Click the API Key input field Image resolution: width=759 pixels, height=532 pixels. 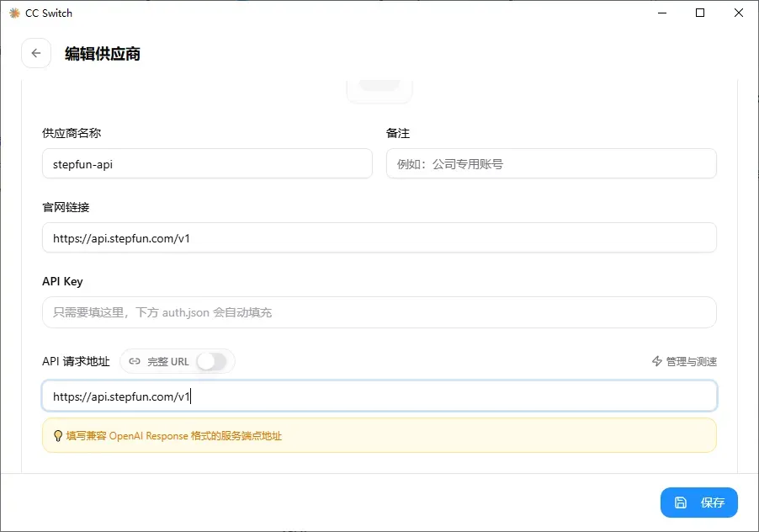tap(379, 312)
